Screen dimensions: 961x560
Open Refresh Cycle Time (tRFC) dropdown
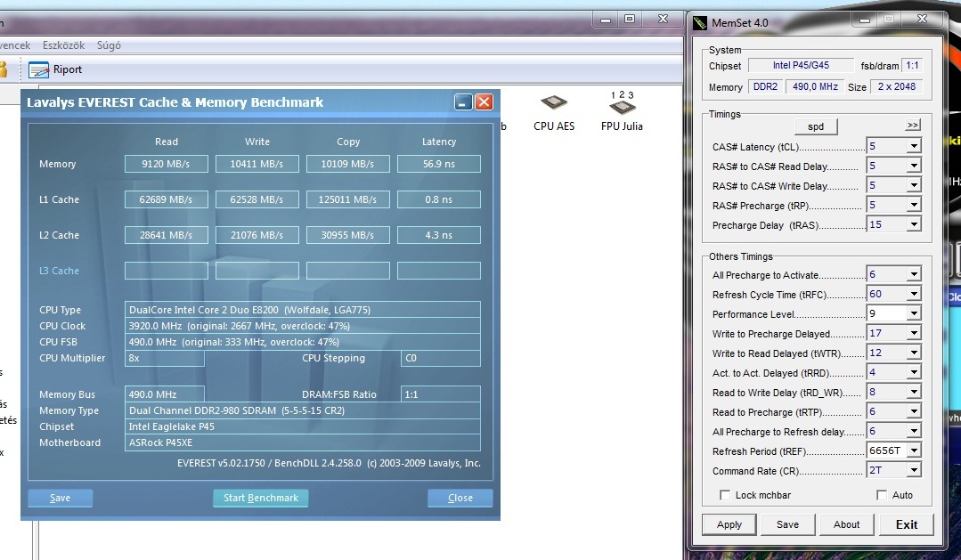pos(914,294)
